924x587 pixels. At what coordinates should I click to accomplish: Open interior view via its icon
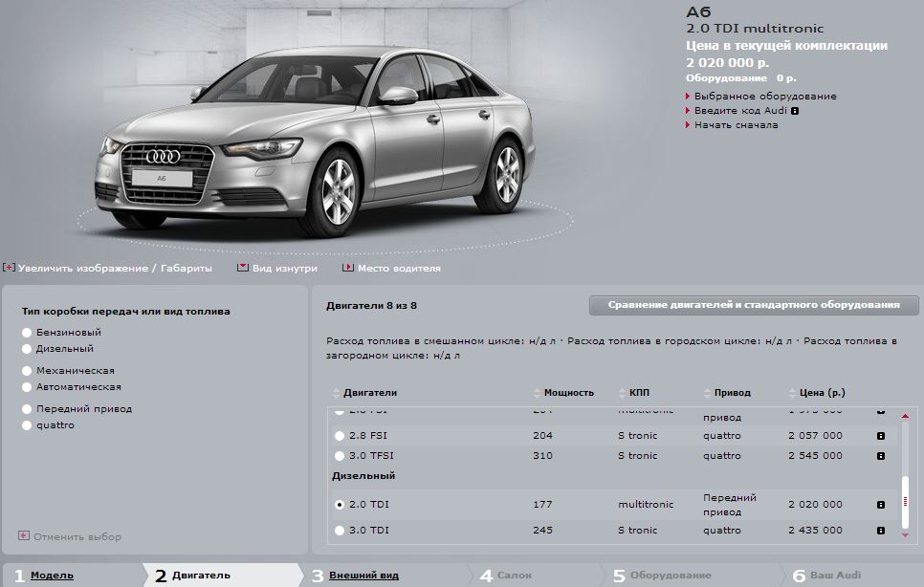(242, 268)
